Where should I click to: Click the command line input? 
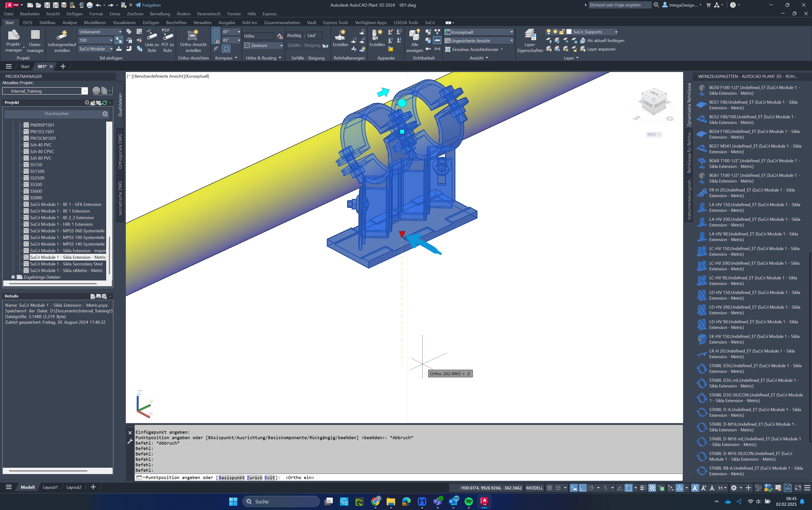click(x=409, y=478)
